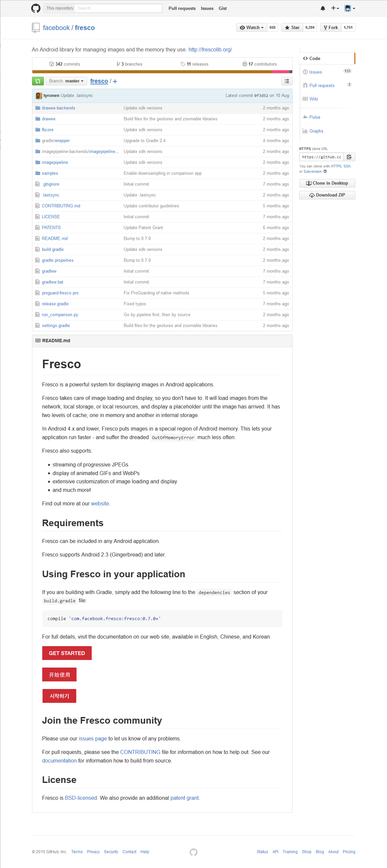Click the GitHub Octocat logo in header
The width and height of the screenshot is (387, 868).
point(36,8)
